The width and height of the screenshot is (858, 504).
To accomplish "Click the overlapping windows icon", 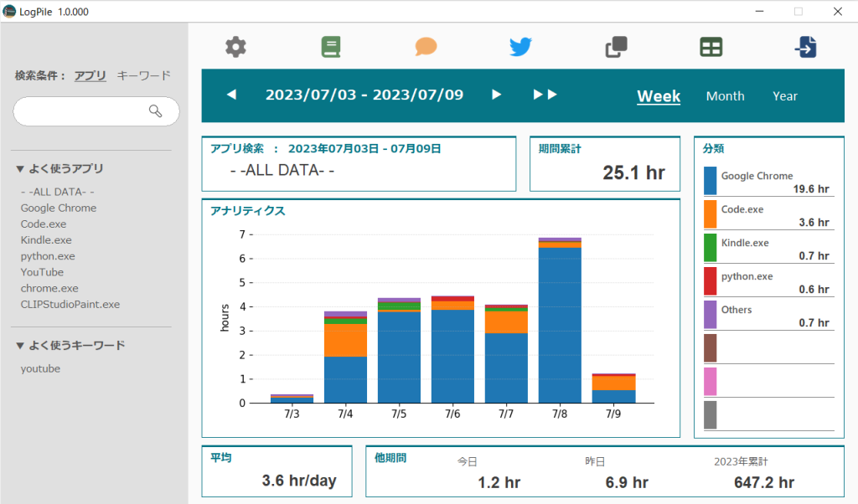I will [617, 48].
